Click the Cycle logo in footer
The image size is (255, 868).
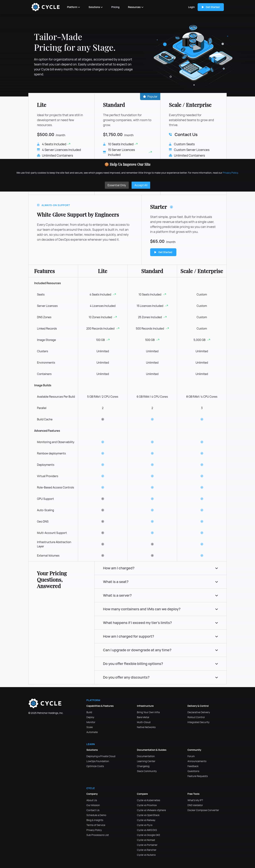[45, 703]
